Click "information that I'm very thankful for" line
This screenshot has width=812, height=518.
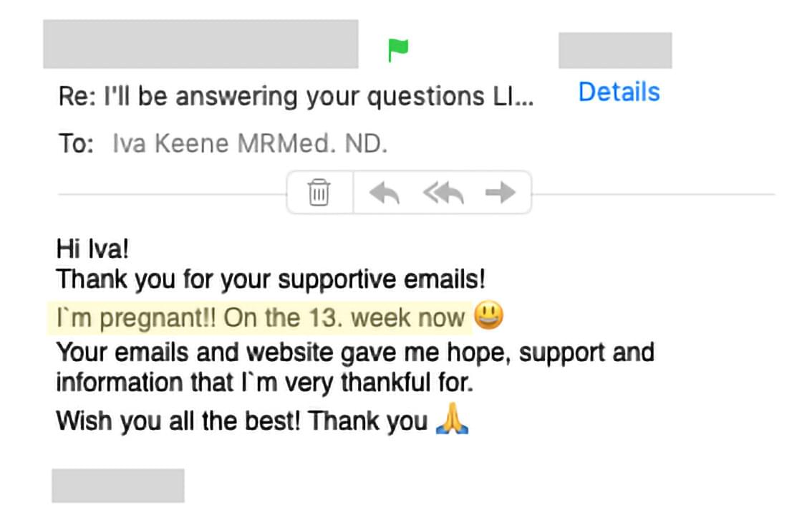[x=265, y=383]
